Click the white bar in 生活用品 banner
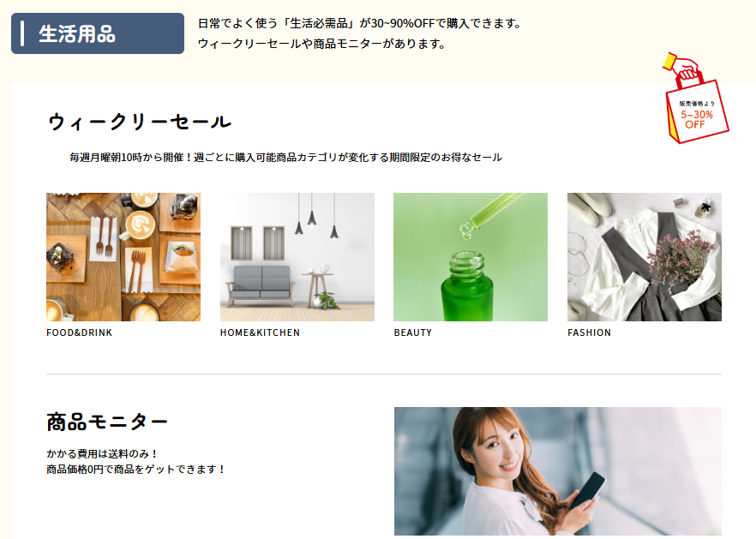 (x=22, y=33)
